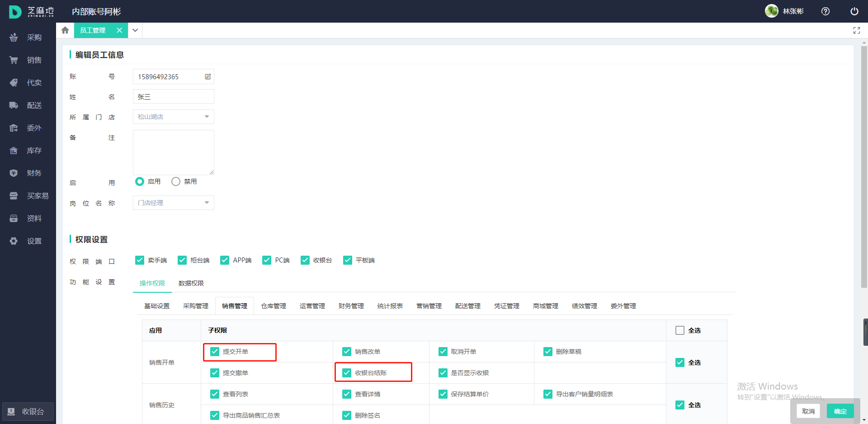The height and width of the screenshot is (424, 868).
Task: Toggle the 是否显示收银 permission
Action: point(443,373)
